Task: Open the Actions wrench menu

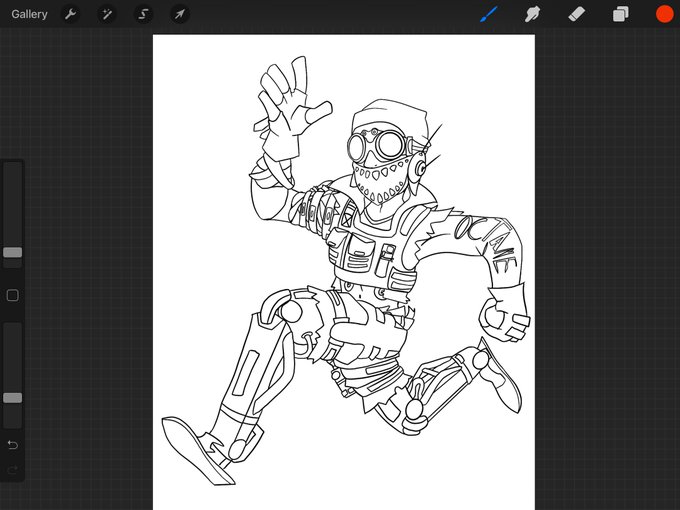Action: [x=70, y=14]
